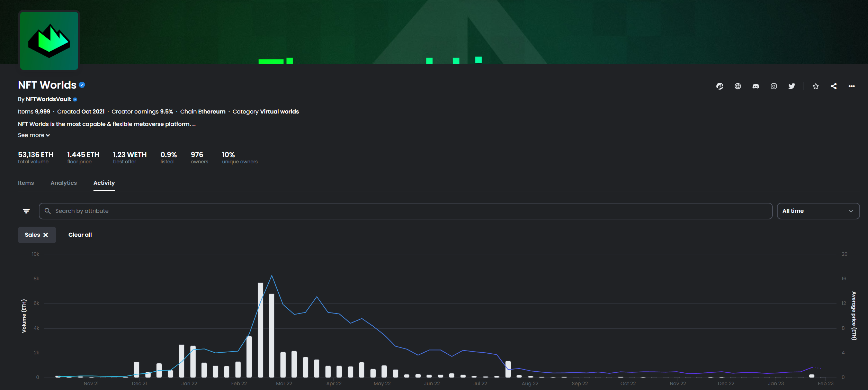Open the website globe icon

pos(738,86)
